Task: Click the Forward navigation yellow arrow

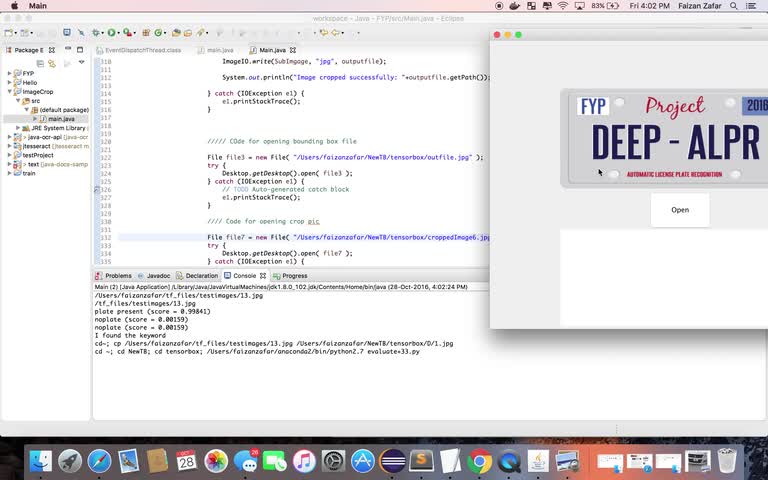Action: tap(336, 33)
